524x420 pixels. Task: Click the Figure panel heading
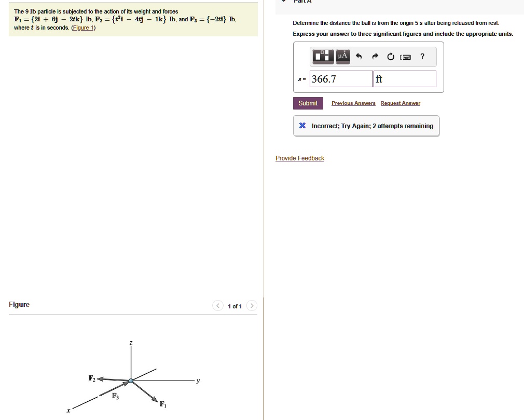tap(19, 304)
